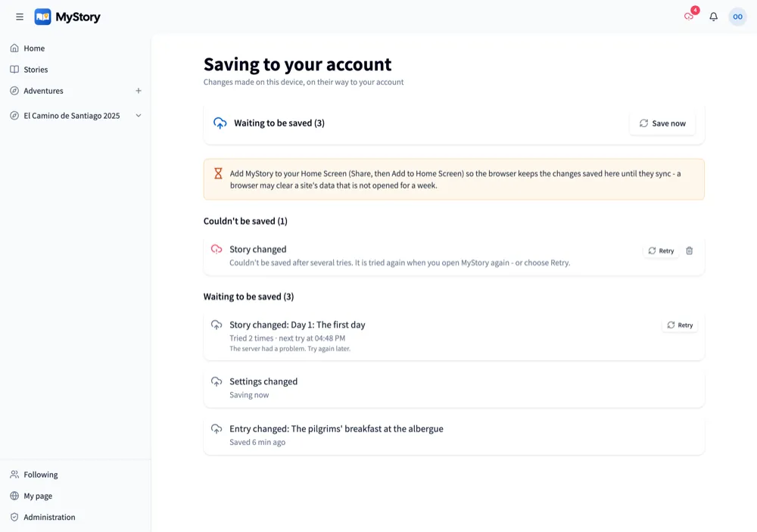
Task: Retry the failed Story changed item
Action: pyautogui.click(x=661, y=251)
